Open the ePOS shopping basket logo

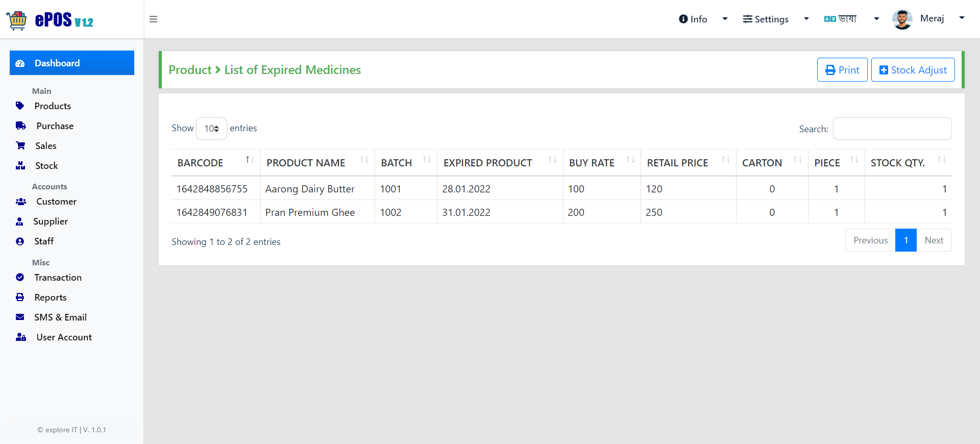[x=17, y=20]
